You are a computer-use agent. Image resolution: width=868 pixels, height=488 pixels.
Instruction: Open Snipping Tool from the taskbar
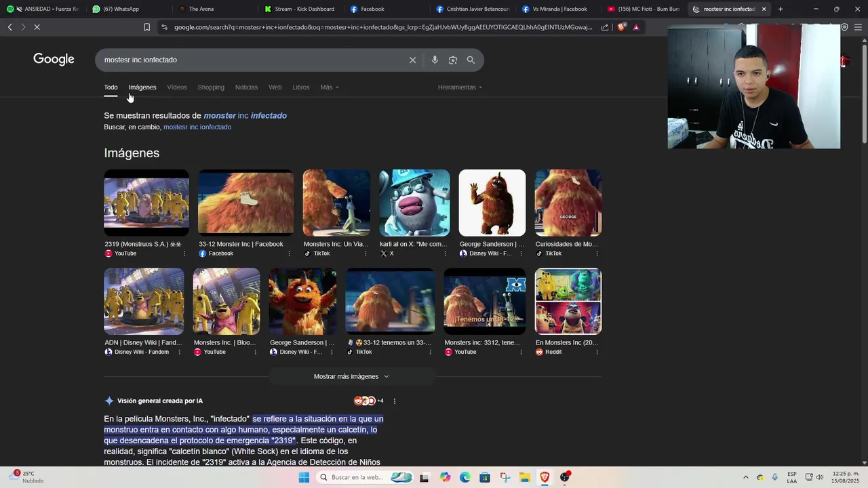pyautogui.click(x=505, y=477)
